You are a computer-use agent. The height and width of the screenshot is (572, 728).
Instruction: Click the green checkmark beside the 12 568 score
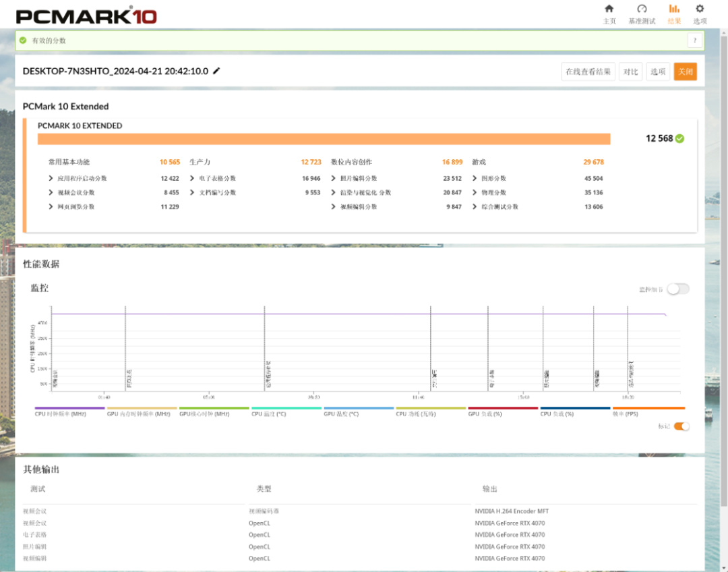coord(679,138)
